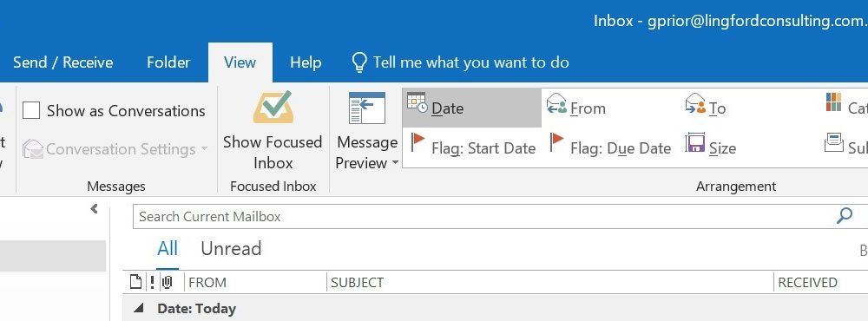Collapse the Date: Today group
The height and width of the screenshot is (321, 868).
click(138, 308)
